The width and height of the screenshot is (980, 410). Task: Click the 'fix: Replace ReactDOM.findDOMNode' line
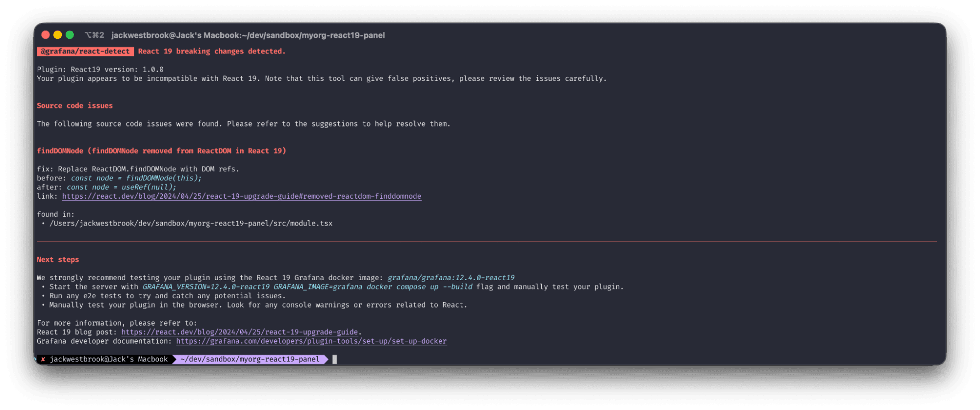tap(138, 169)
